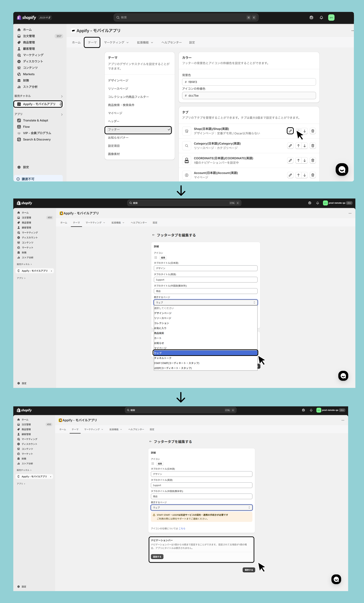Open the Flow app in the sidebar

pos(26,127)
